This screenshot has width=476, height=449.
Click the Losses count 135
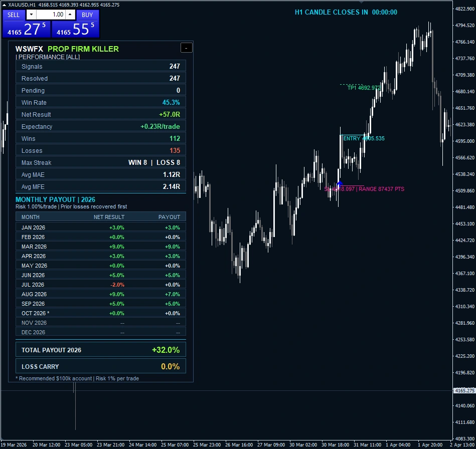click(175, 150)
